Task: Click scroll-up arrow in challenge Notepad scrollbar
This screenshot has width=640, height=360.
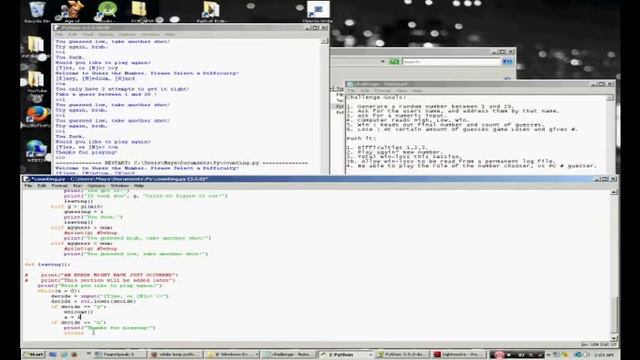Action: 610,98
